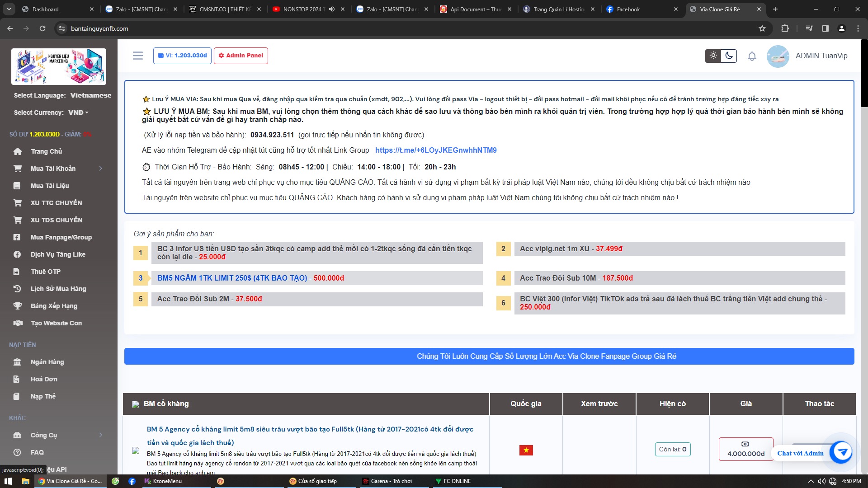
Task: Open the ADMIN TuanVip profile avatar
Action: 778,56
